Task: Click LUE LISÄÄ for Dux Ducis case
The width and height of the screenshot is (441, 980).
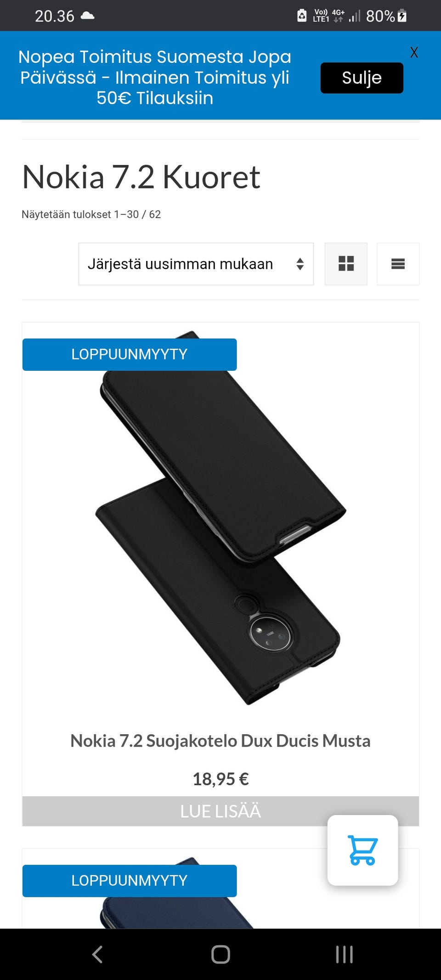Action: (x=220, y=811)
